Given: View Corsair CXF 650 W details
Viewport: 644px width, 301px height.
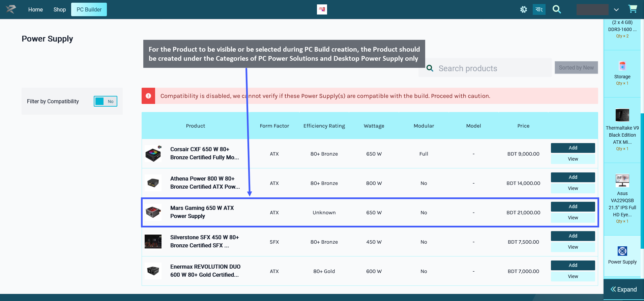Looking at the screenshot, I should click(573, 159).
